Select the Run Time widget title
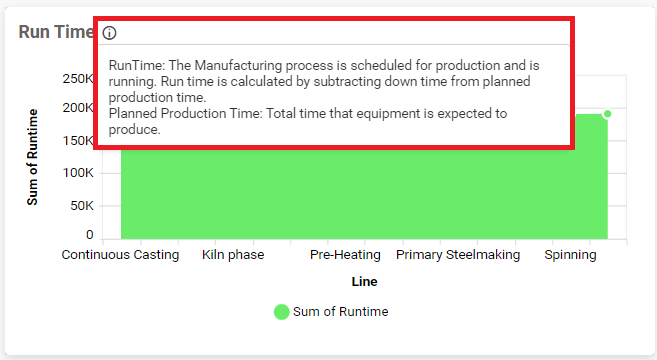This screenshot has height=360, width=657. click(x=56, y=32)
